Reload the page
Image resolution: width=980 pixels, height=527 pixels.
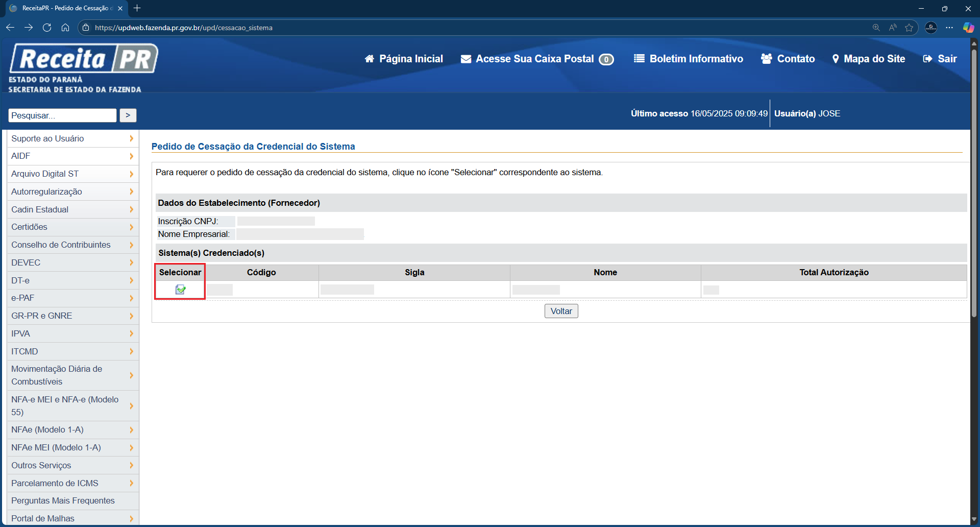pos(47,28)
